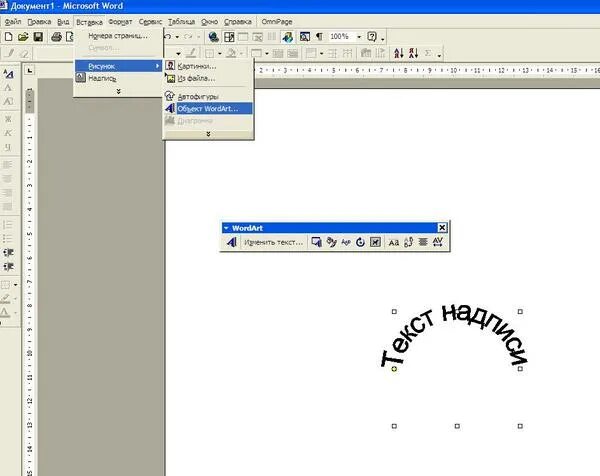Open Format WordArt icon
Viewport: 600px width, 476px height.
[331, 242]
